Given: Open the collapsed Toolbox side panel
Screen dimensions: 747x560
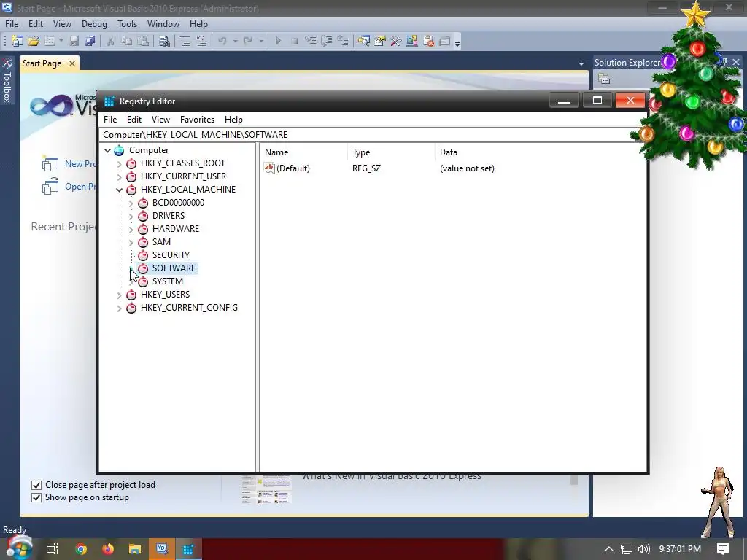Looking at the screenshot, I should 7,80.
